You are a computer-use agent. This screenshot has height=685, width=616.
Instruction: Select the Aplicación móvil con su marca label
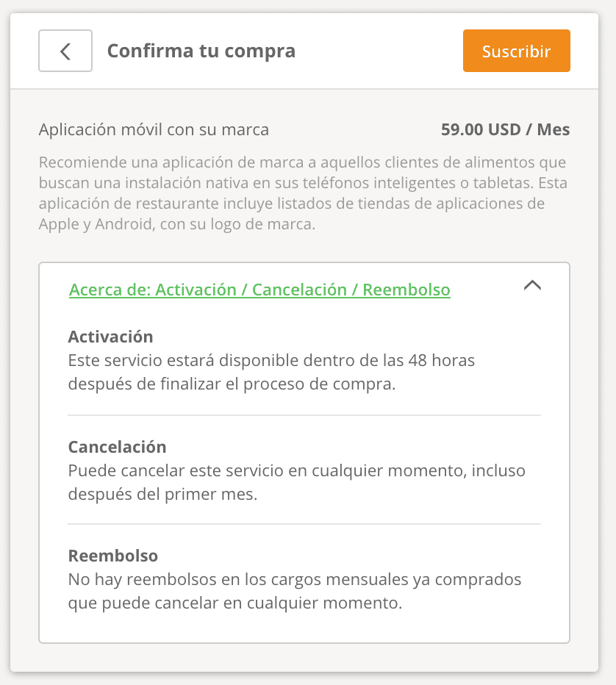click(154, 130)
